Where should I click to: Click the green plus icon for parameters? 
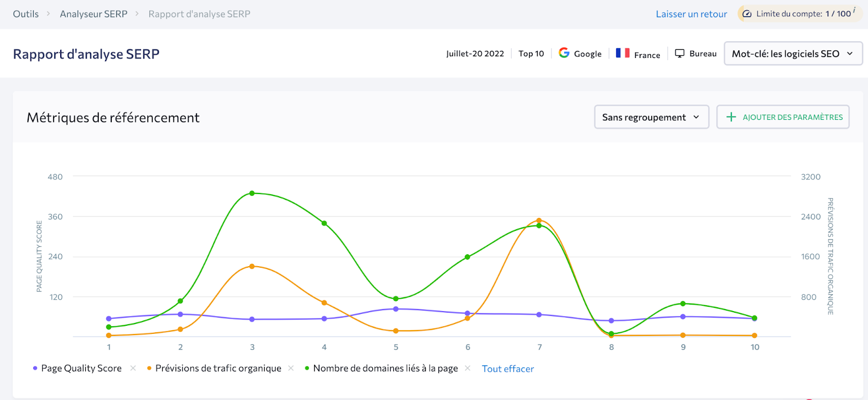[x=731, y=117]
